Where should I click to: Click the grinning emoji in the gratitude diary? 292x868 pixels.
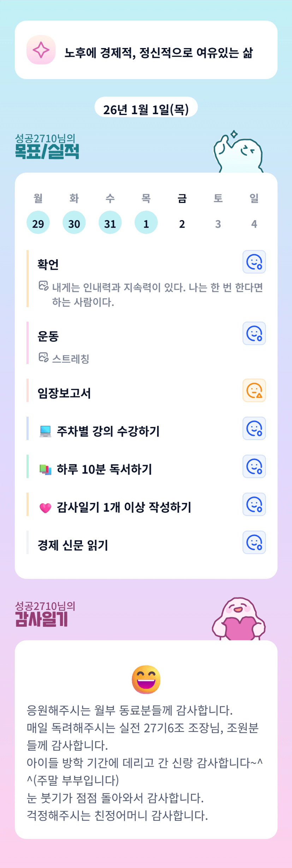[146, 679]
